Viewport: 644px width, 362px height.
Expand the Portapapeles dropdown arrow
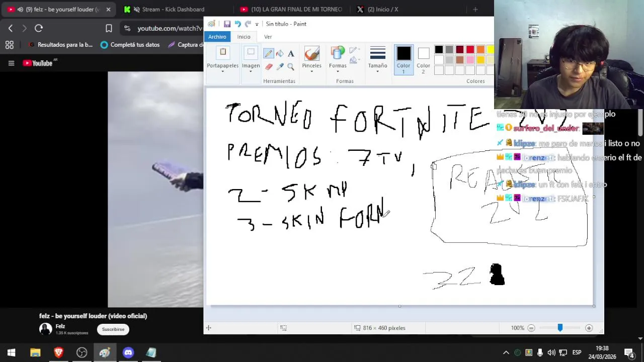222,71
